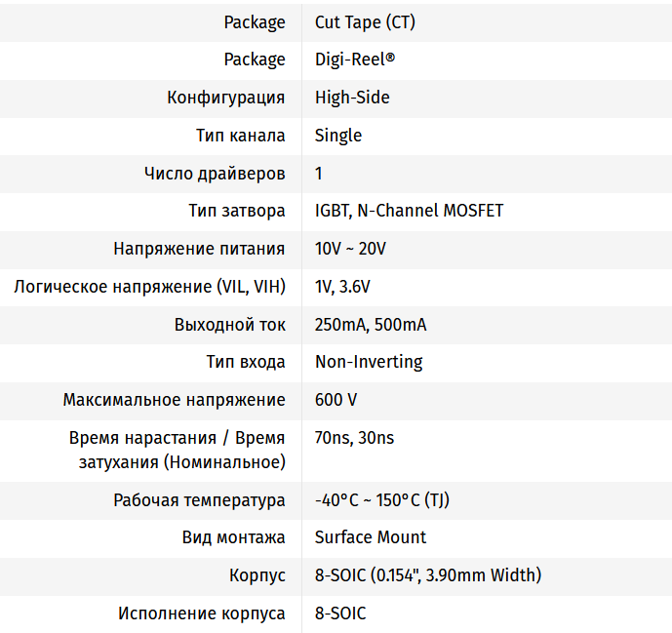672x633 pixels.
Task: Click the "Digi-Reel®" package value
Action: point(355,59)
